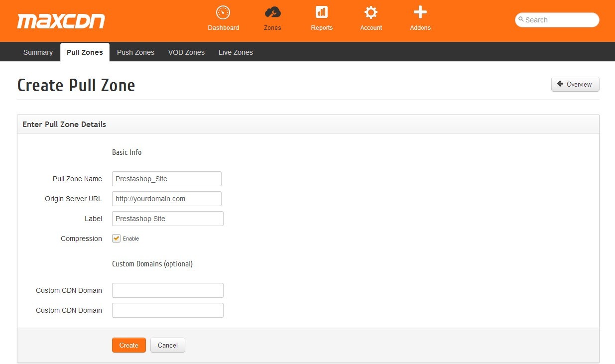Viewport: 615px width, 364px height.
Task: Go to the Live Zones tab
Action: 236,52
